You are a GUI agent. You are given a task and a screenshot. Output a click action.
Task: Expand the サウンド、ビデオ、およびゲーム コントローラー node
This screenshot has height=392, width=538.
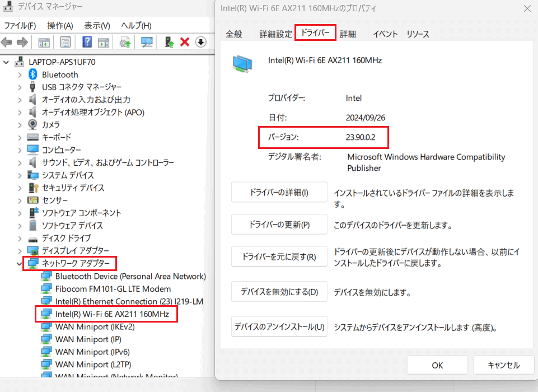(20, 163)
